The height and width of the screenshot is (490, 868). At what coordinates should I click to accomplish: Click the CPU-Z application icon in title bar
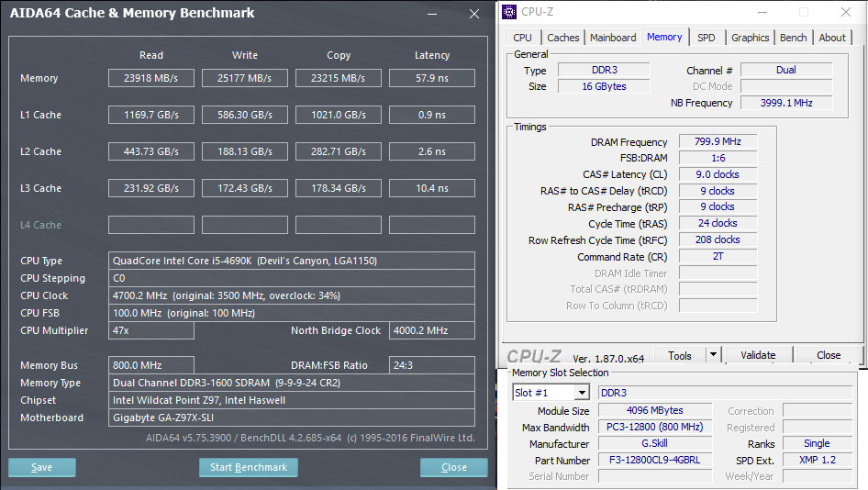509,12
